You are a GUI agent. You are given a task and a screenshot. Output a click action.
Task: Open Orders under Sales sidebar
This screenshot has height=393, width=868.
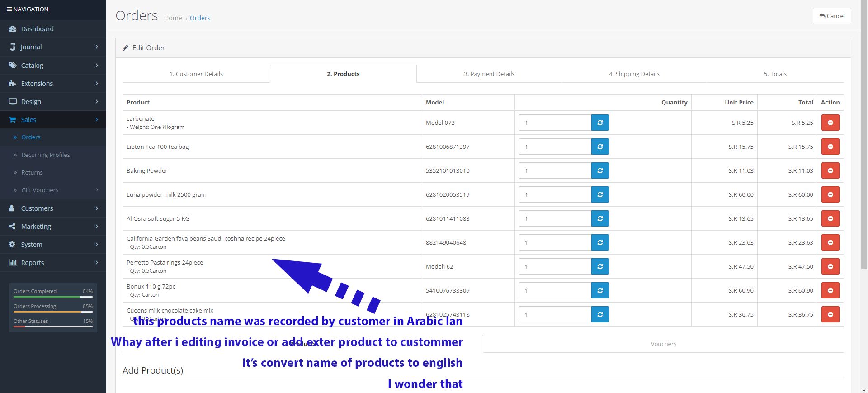pyautogui.click(x=53, y=137)
